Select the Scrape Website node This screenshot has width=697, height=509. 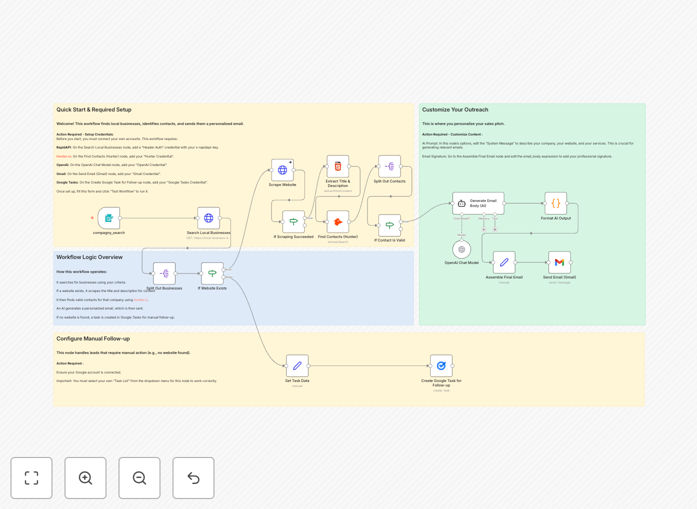tap(282, 170)
